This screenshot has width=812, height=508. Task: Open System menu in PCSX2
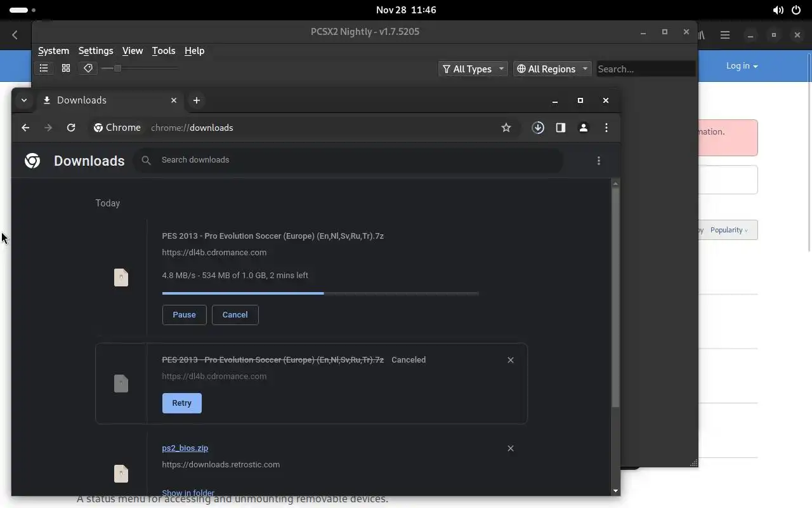(x=53, y=51)
